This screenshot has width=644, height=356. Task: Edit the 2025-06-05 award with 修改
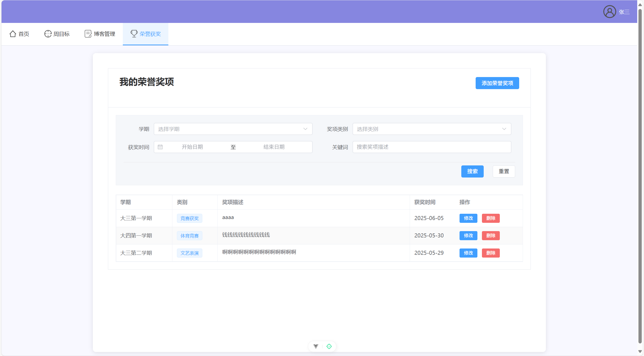coord(468,218)
